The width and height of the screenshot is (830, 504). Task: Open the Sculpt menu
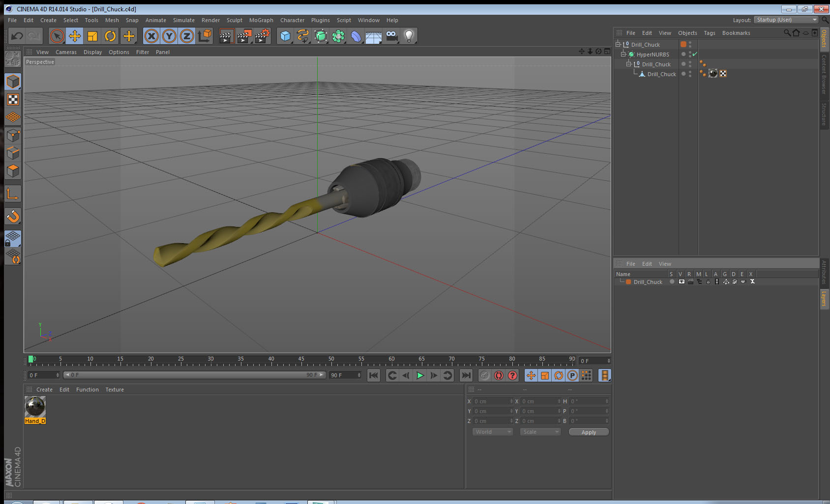tap(235, 20)
